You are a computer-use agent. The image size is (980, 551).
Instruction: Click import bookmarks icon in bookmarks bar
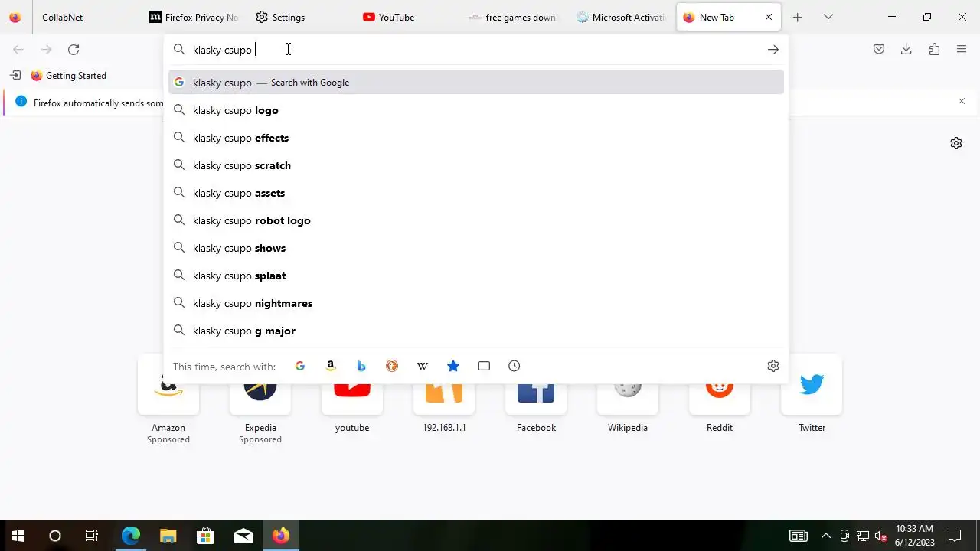click(15, 76)
